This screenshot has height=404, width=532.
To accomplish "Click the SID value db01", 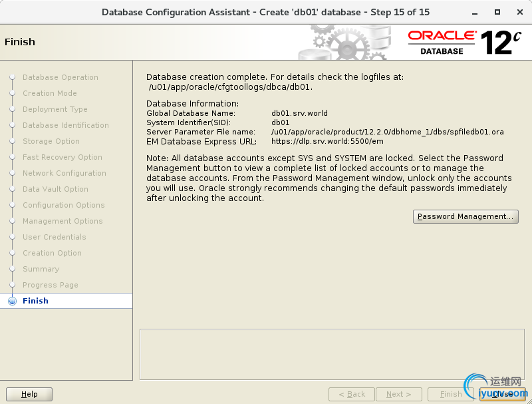I will tap(280, 122).
